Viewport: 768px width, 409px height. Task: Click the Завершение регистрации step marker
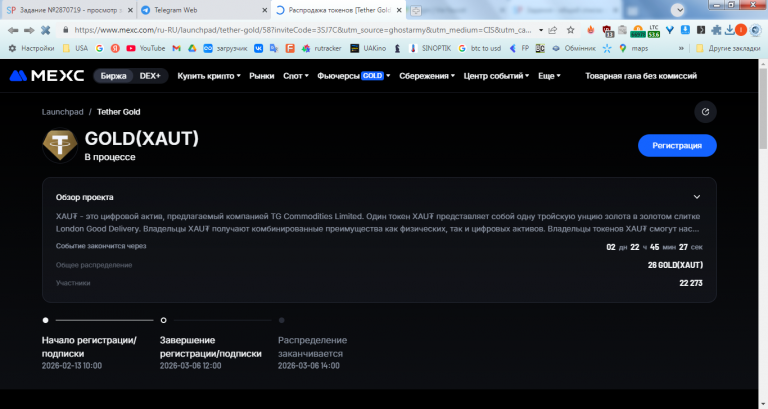pos(164,320)
